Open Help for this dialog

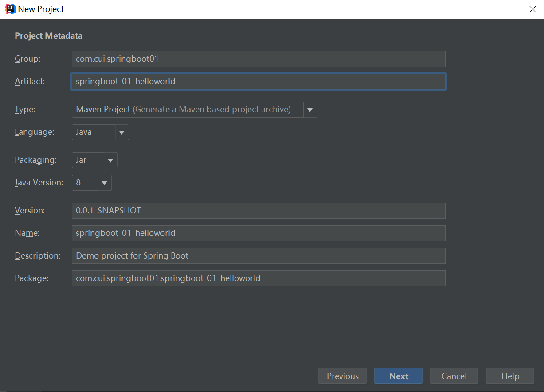(x=510, y=376)
